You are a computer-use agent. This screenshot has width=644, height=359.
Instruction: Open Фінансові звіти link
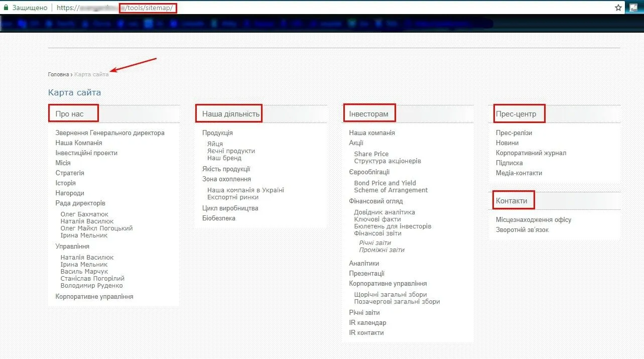coord(378,233)
